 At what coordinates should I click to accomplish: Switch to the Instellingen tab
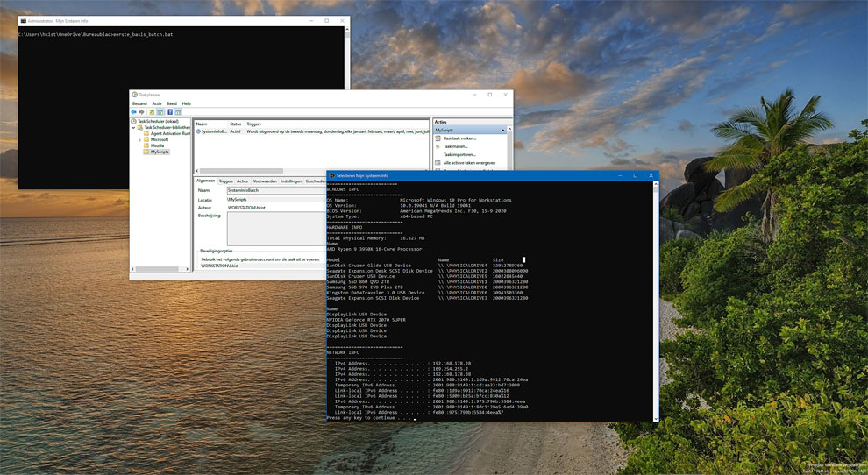tap(290, 181)
